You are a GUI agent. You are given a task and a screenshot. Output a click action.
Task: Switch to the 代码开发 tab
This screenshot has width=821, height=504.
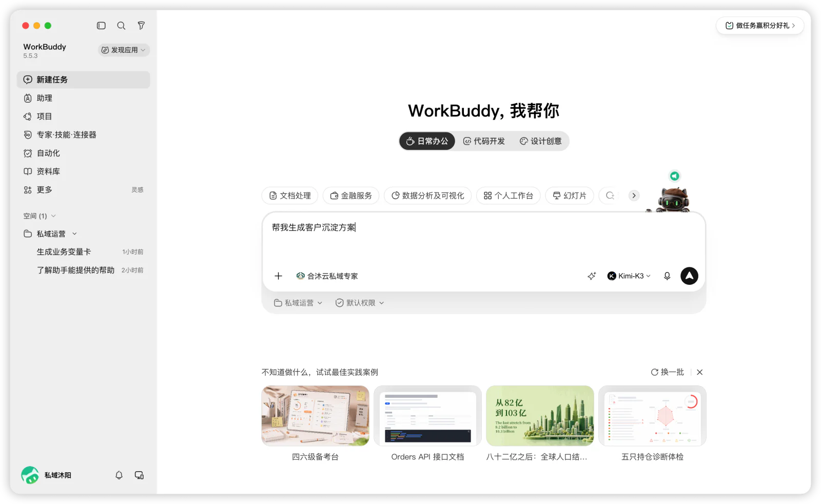pos(484,141)
